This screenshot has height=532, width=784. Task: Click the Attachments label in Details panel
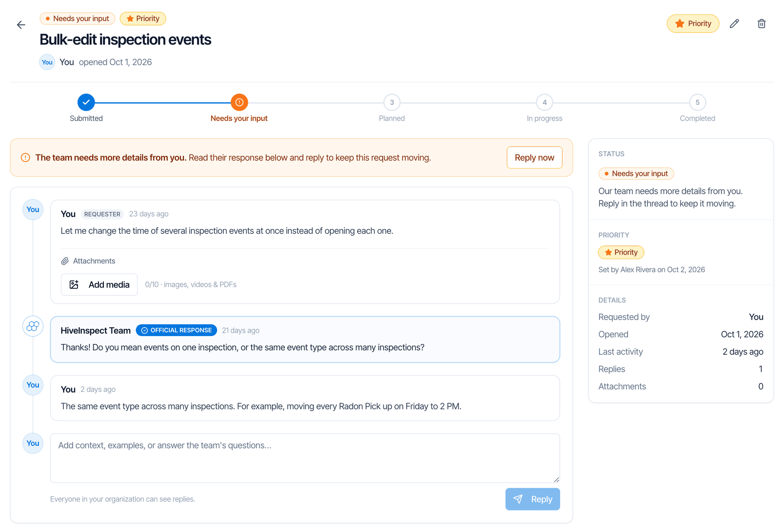click(622, 386)
